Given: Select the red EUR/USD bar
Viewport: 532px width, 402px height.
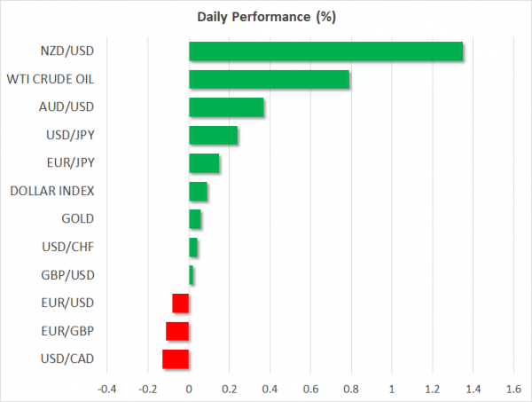Looking at the screenshot, I should click(181, 303).
